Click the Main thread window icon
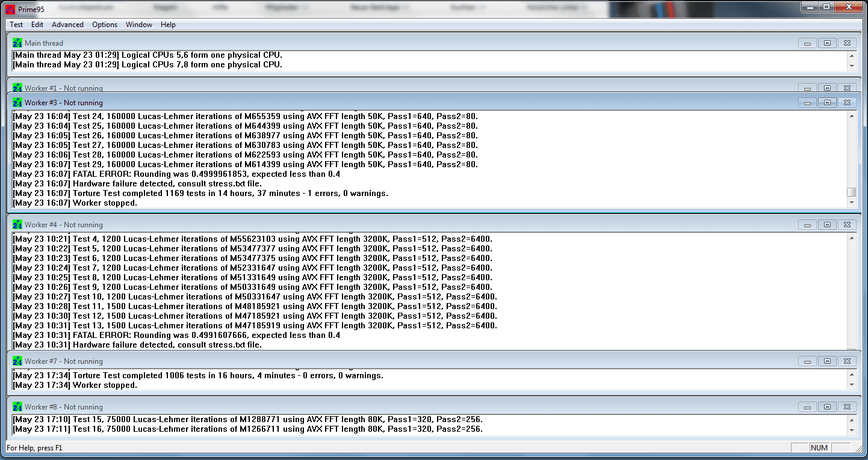 [x=17, y=43]
